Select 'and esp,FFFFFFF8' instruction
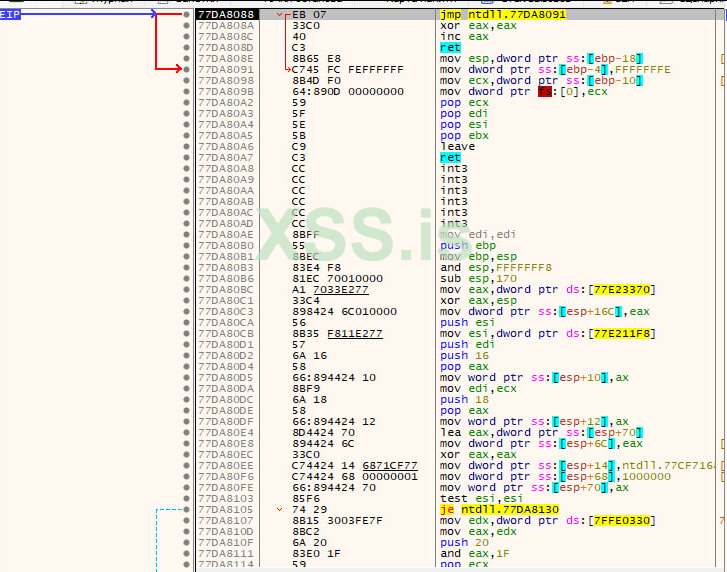This screenshot has width=727, height=572. 496,267
